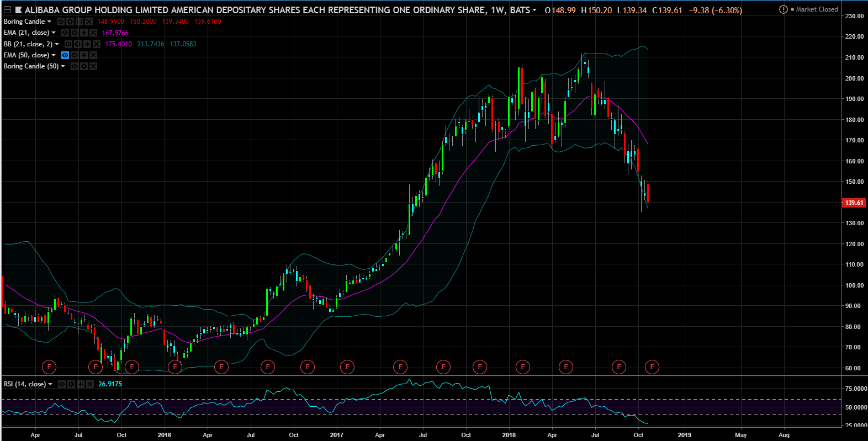Toggle Boring Candle (50) visibility eye

click(x=75, y=66)
